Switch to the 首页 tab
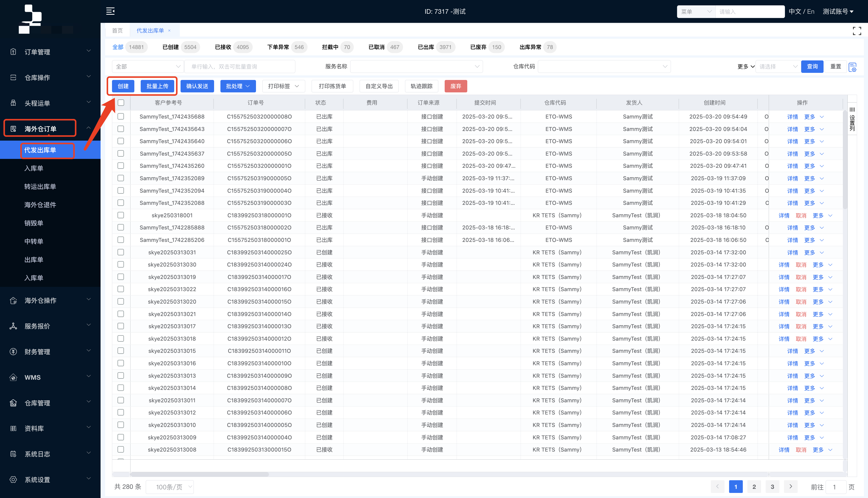Viewport: 868px width, 498px height. pyautogui.click(x=117, y=30)
